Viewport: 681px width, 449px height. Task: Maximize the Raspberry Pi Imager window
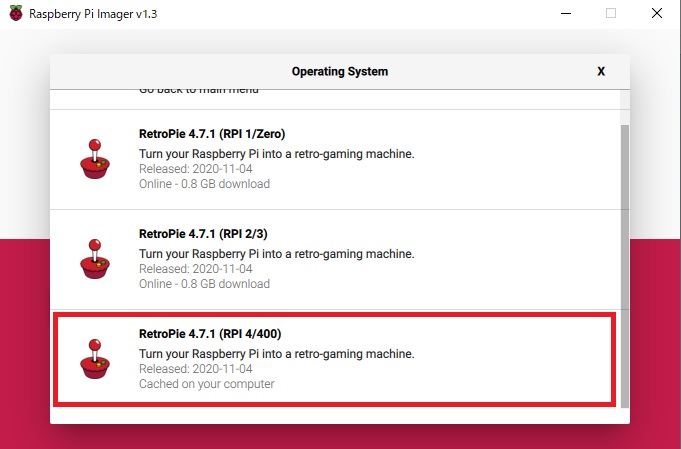pos(610,14)
